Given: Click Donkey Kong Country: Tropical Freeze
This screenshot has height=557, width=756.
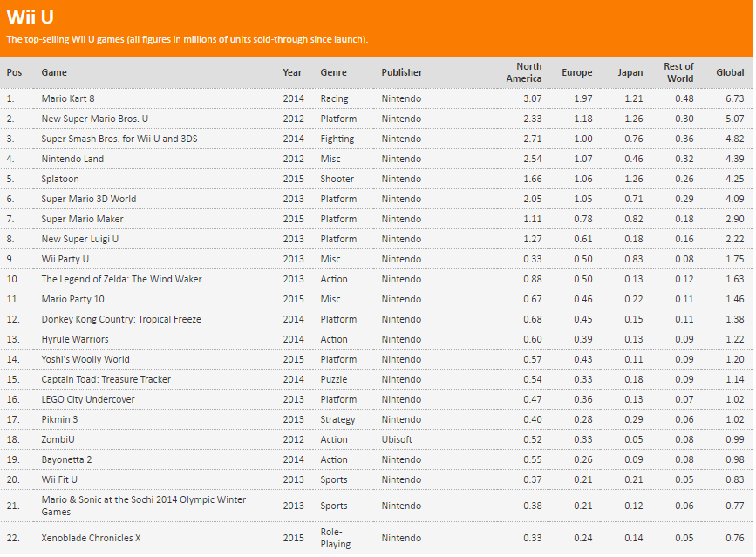Looking at the screenshot, I should coord(121,319).
